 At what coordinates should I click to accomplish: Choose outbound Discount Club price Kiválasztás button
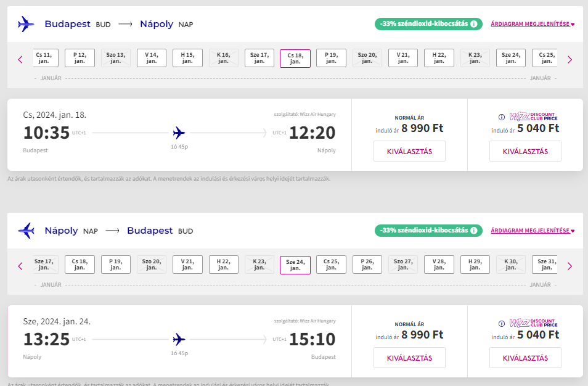(x=525, y=151)
